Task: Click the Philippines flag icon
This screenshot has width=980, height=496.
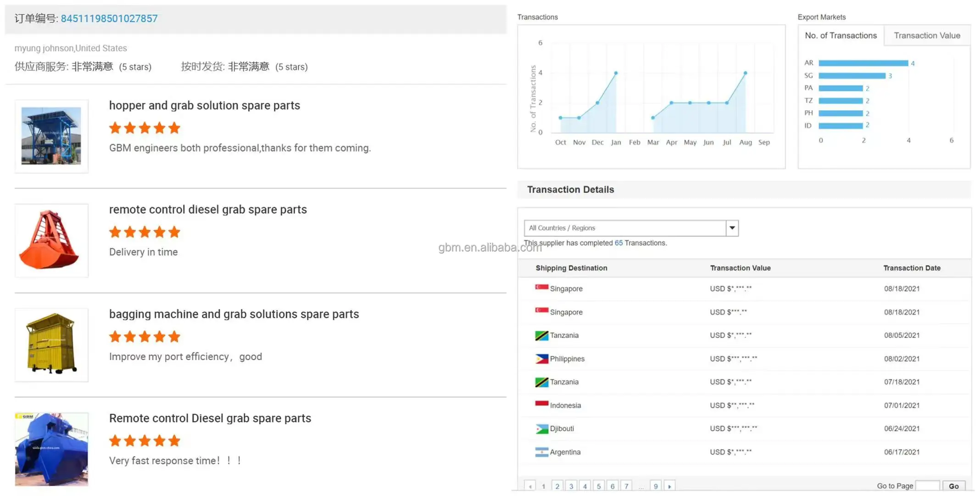Action: point(541,359)
